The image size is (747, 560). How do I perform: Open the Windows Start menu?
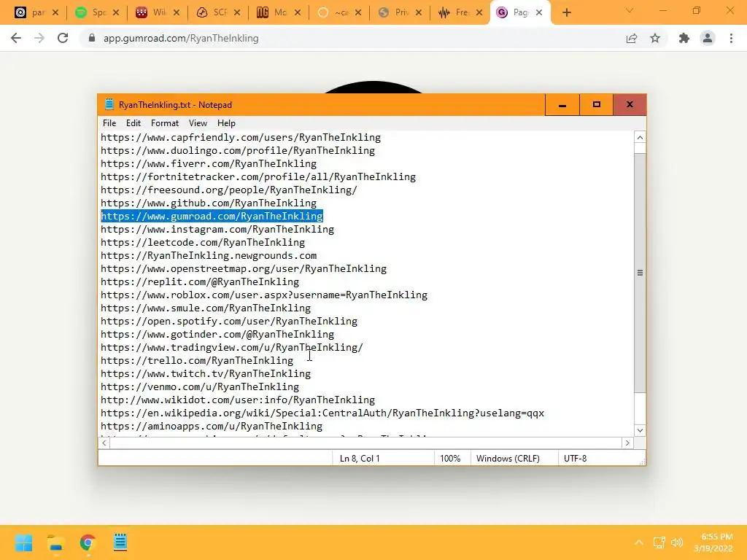23,542
